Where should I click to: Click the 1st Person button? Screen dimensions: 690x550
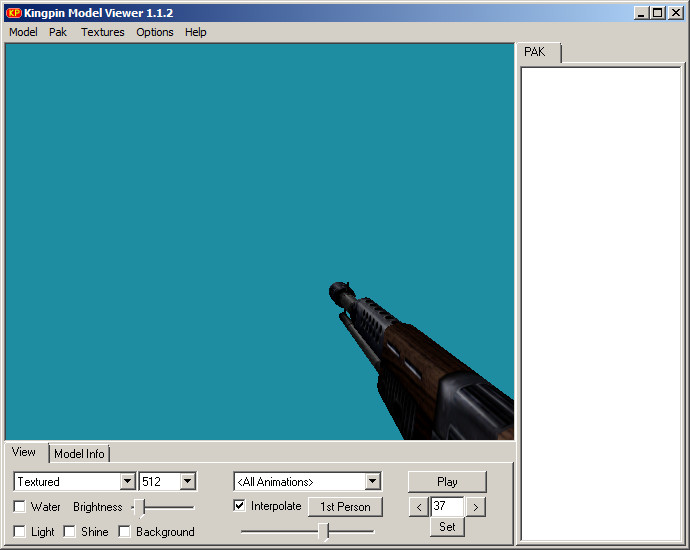coord(345,507)
